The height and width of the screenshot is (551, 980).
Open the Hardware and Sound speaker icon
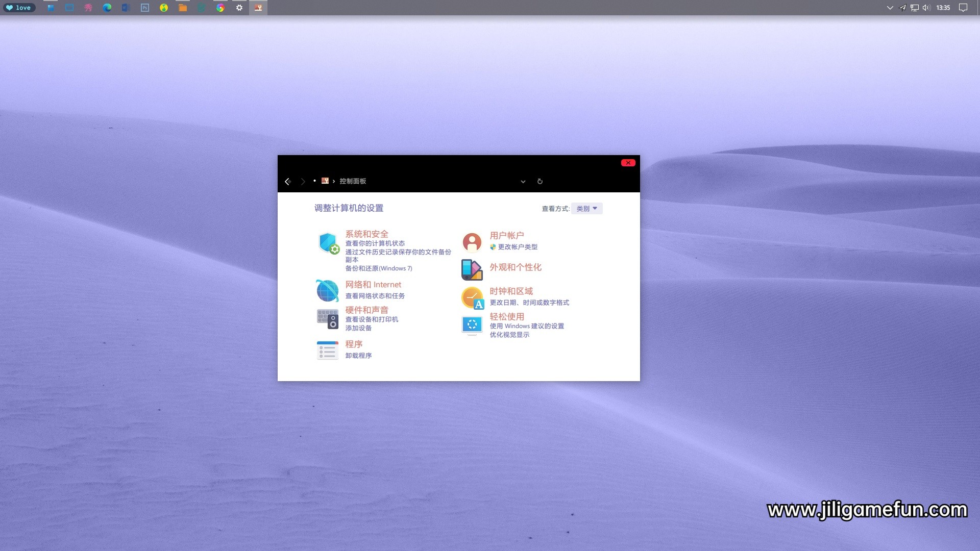pyautogui.click(x=327, y=319)
